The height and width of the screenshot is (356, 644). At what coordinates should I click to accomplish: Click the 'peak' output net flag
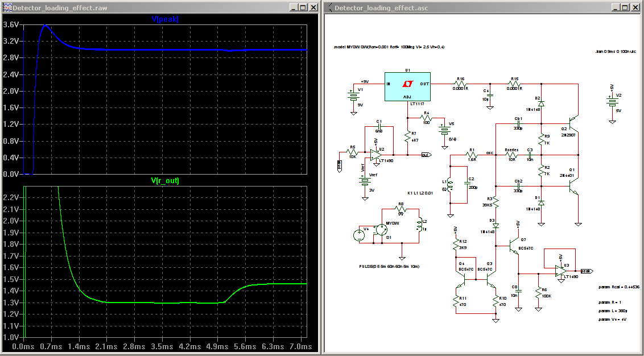coord(588,271)
